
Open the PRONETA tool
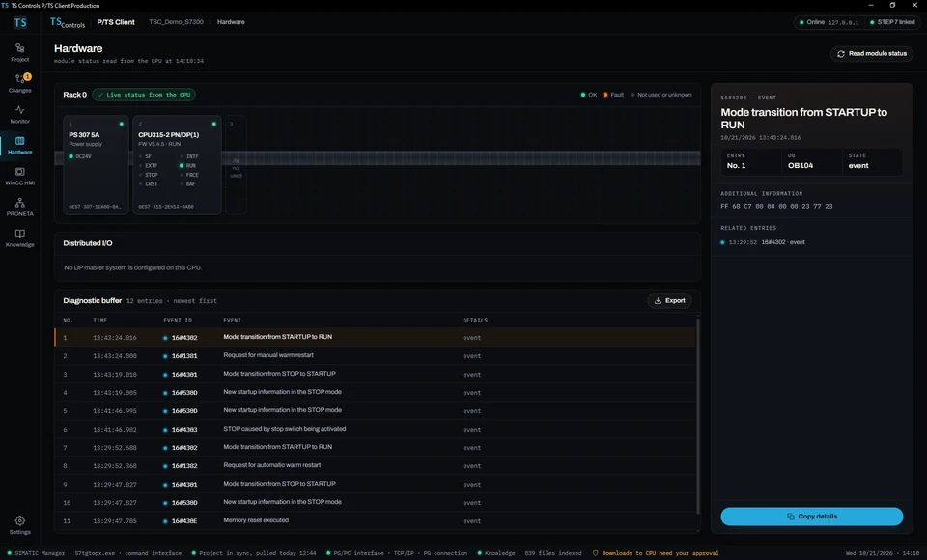point(19,207)
